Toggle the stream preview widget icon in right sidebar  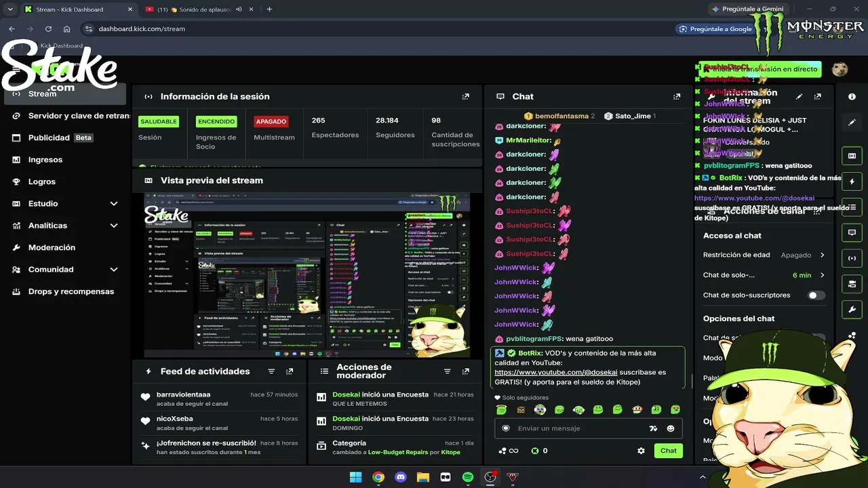tap(852, 156)
